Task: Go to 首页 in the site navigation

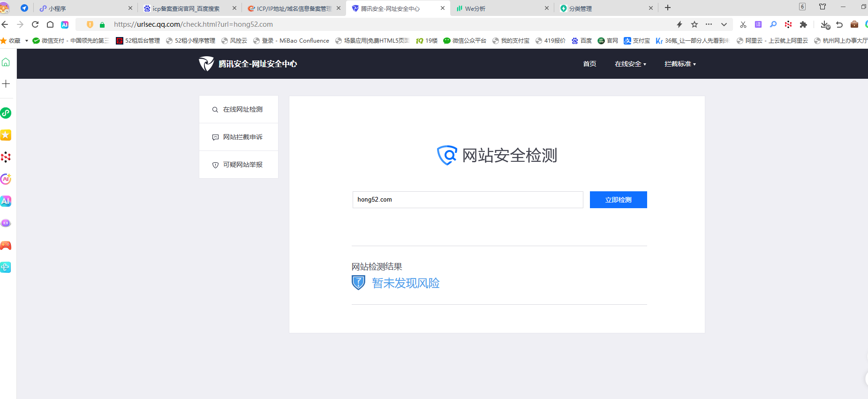Action: click(x=589, y=64)
